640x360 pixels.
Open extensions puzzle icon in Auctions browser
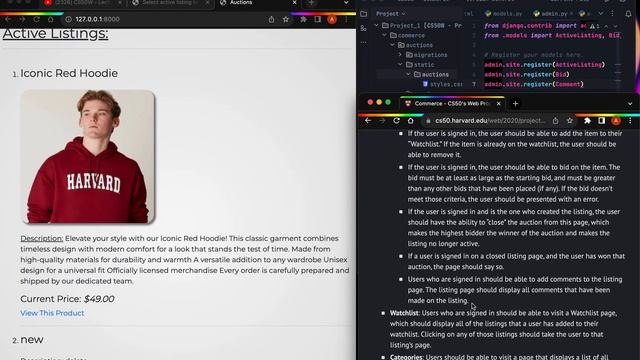pyautogui.click(x=303, y=19)
